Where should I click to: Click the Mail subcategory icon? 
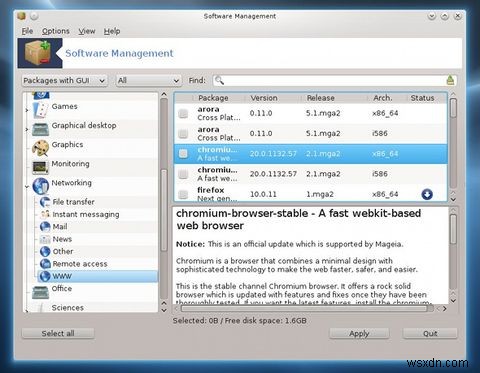tap(45, 227)
